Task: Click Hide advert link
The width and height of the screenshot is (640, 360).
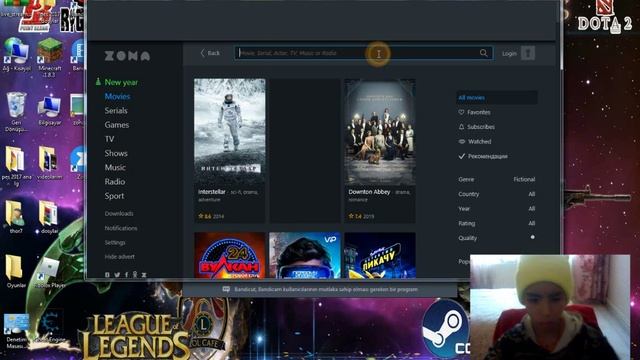Action: tap(120, 257)
